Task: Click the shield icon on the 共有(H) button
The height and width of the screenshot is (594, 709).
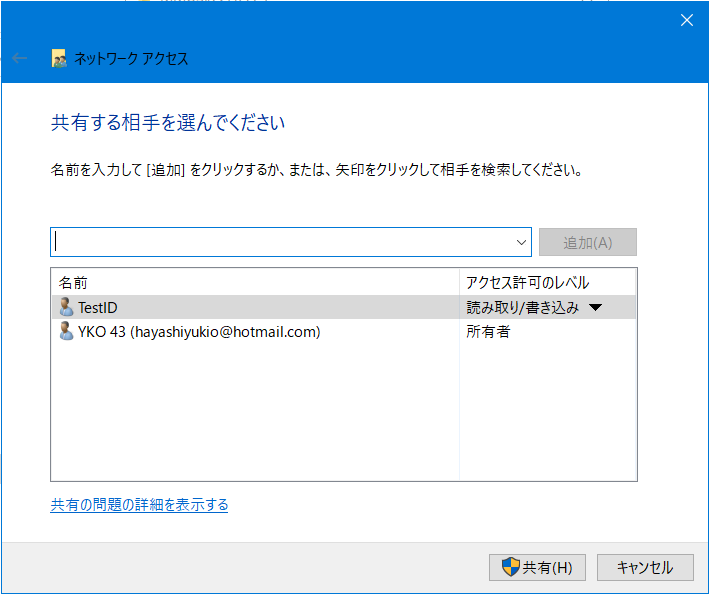Action: click(510, 567)
